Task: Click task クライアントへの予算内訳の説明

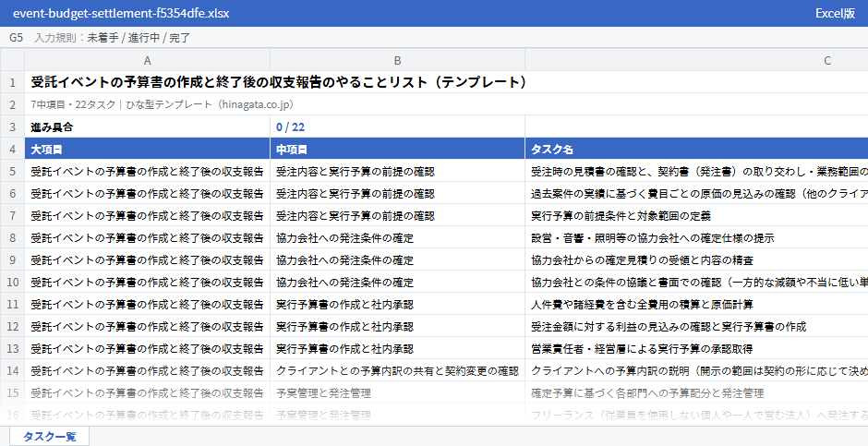Action: point(696,370)
